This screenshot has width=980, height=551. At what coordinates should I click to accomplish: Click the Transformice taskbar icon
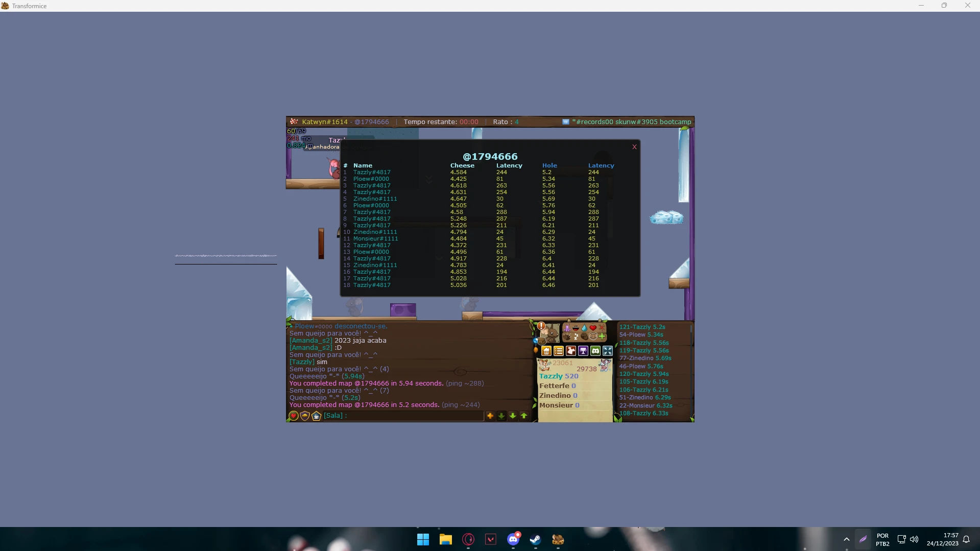558,539
